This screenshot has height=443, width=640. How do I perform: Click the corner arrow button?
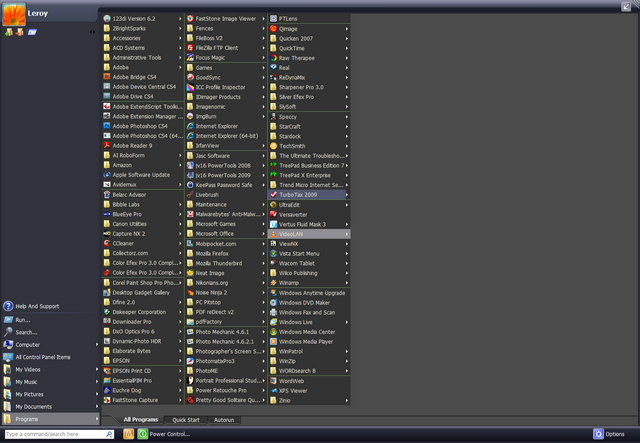(626, 6)
